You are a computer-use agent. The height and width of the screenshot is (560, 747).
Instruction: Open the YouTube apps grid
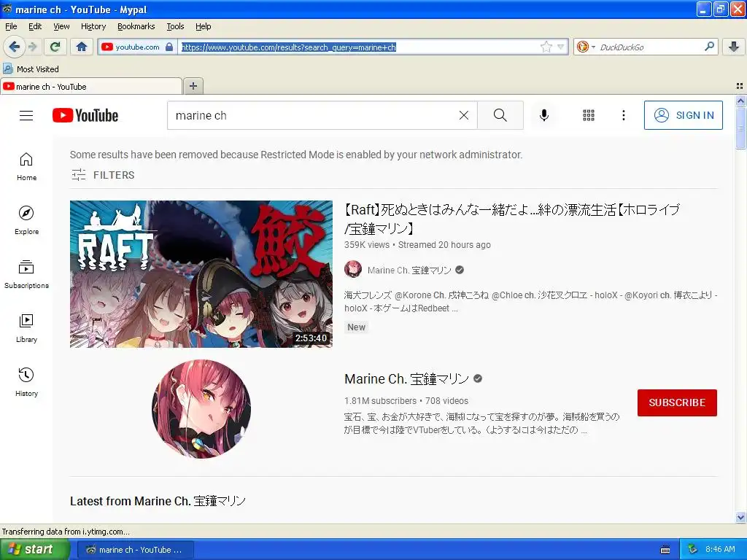tap(589, 115)
